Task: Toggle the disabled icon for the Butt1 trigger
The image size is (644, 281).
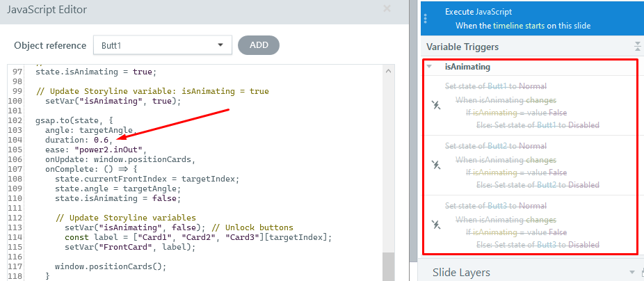Action: coord(436,106)
